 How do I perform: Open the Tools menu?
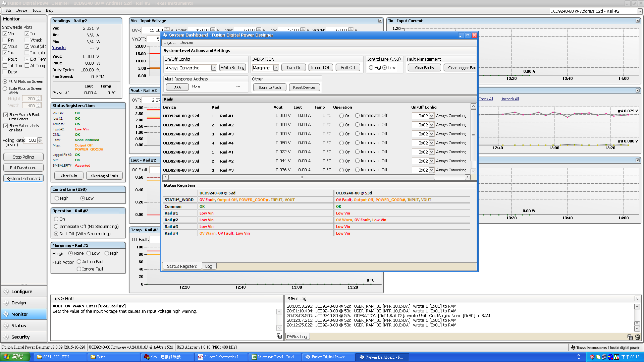pyautogui.click(x=37, y=10)
